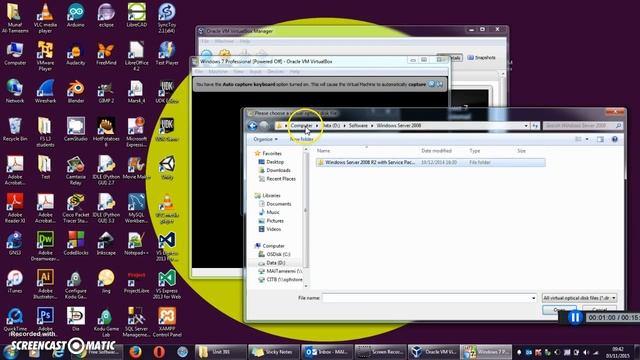Launch Blender desktop shortcut

point(76,92)
